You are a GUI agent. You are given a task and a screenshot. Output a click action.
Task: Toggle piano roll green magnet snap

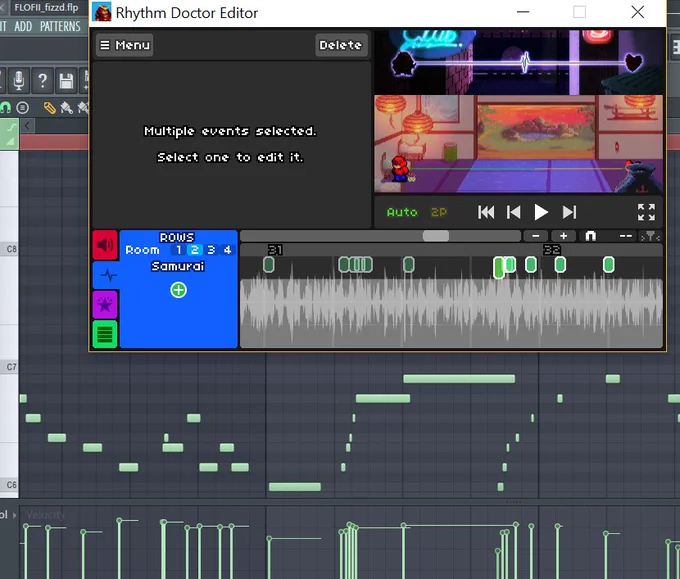tap(6, 107)
